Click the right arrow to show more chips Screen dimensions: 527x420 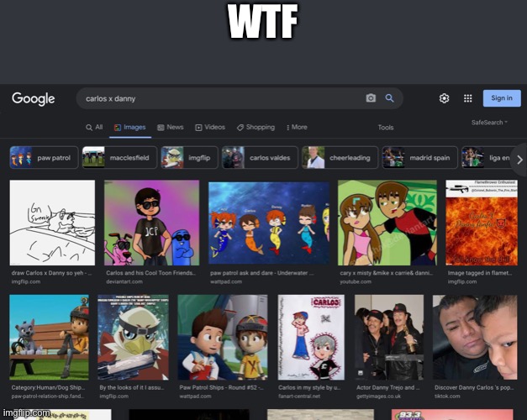click(x=519, y=160)
